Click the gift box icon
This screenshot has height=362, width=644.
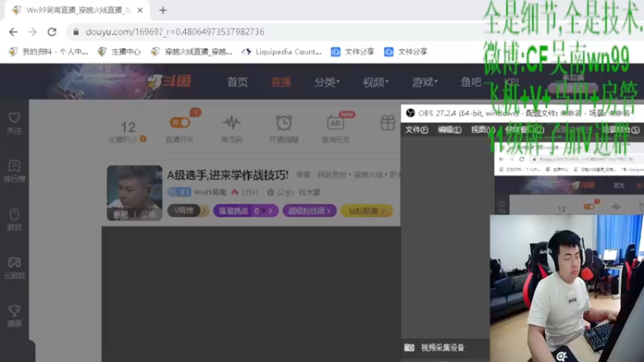387,122
